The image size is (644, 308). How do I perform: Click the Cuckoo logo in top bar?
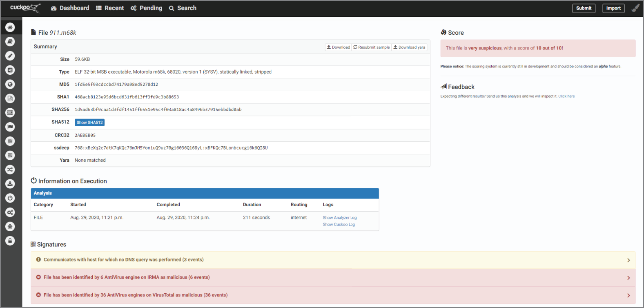point(25,8)
